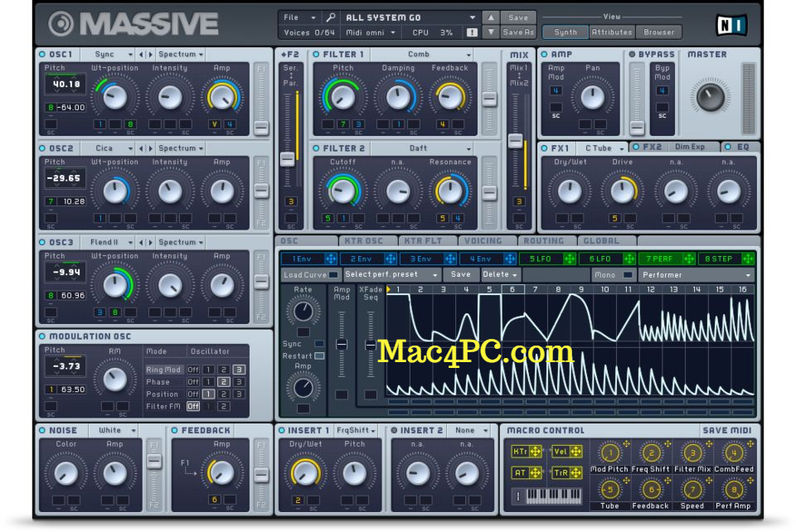
Task: Click the OSC1 pitch value 40.18
Action: click(x=66, y=85)
